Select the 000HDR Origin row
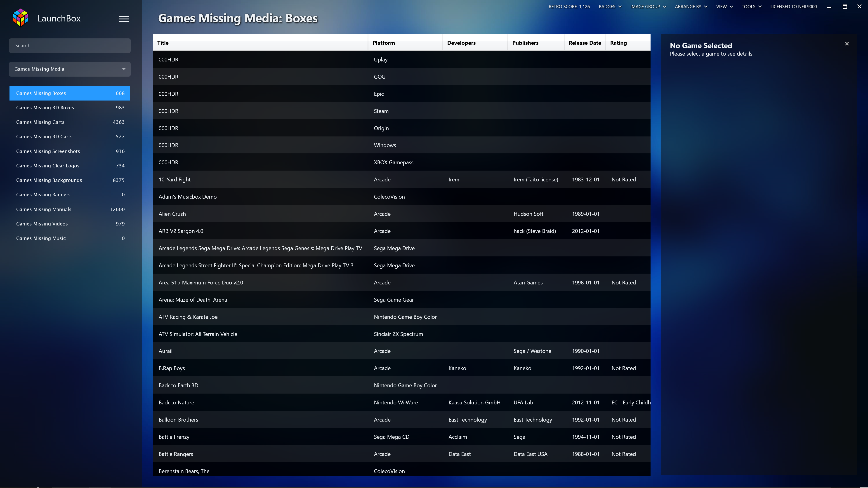The image size is (868, 488). coord(401,128)
